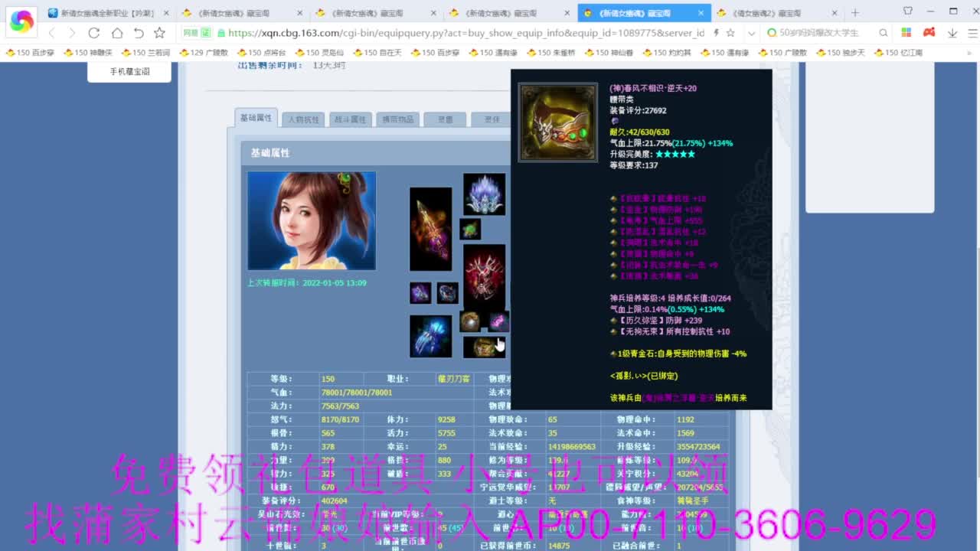Click the URL address bar

click(465, 33)
